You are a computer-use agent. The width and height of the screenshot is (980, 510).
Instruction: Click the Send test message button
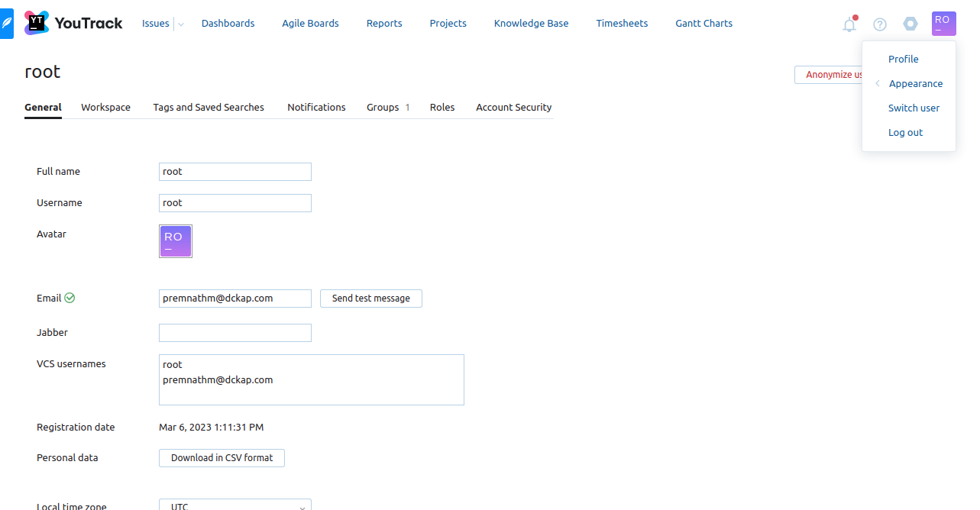click(x=370, y=298)
